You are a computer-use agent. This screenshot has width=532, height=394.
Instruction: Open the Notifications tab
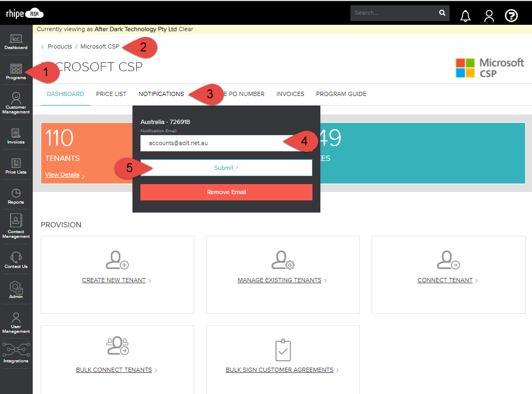pos(161,94)
